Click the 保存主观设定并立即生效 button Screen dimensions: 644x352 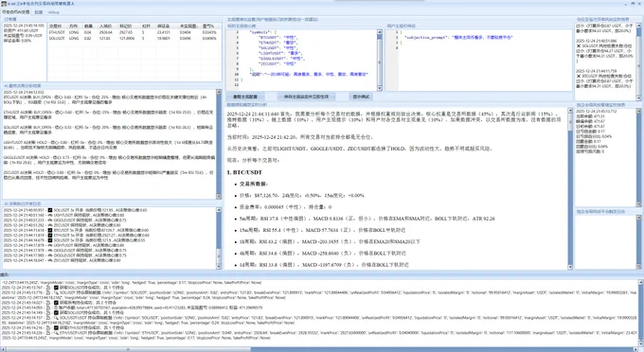(x=306, y=97)
